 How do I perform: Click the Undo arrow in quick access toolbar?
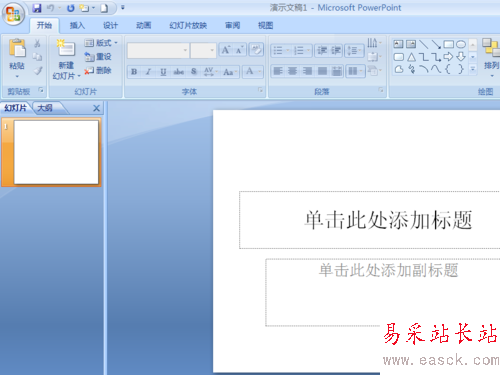(50, 8)
